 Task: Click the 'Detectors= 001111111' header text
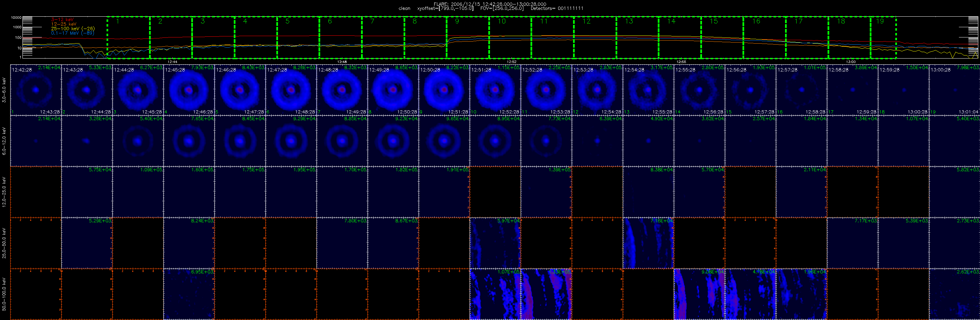(557, 9)
